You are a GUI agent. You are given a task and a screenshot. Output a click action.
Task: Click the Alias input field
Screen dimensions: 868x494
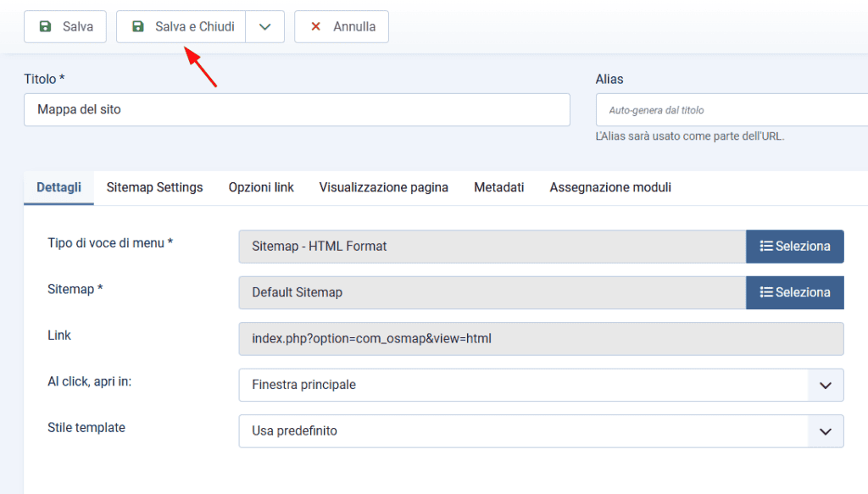[729, 109]
